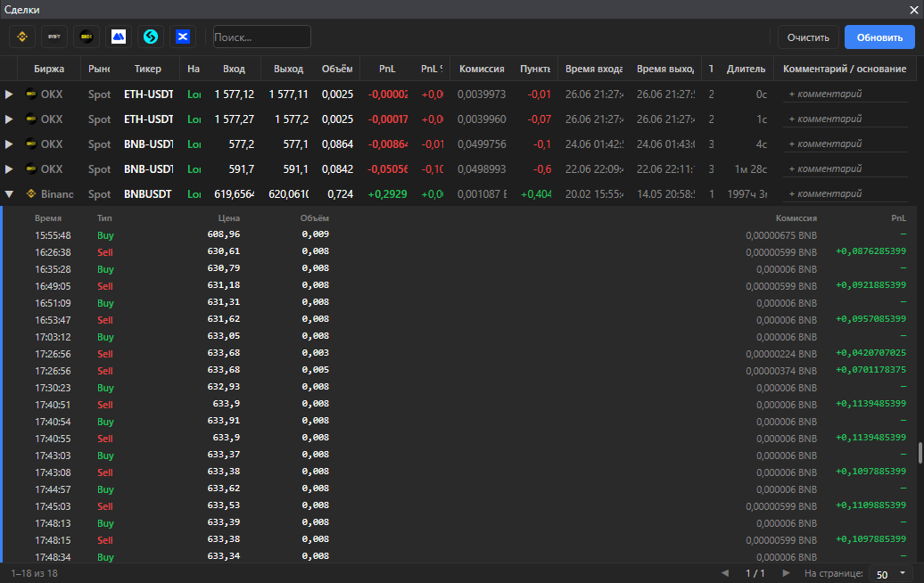Expand the BNB-USDT row with entry 591,7
The width and height of the screenshot is (924, 583).
tap(9, 169)
